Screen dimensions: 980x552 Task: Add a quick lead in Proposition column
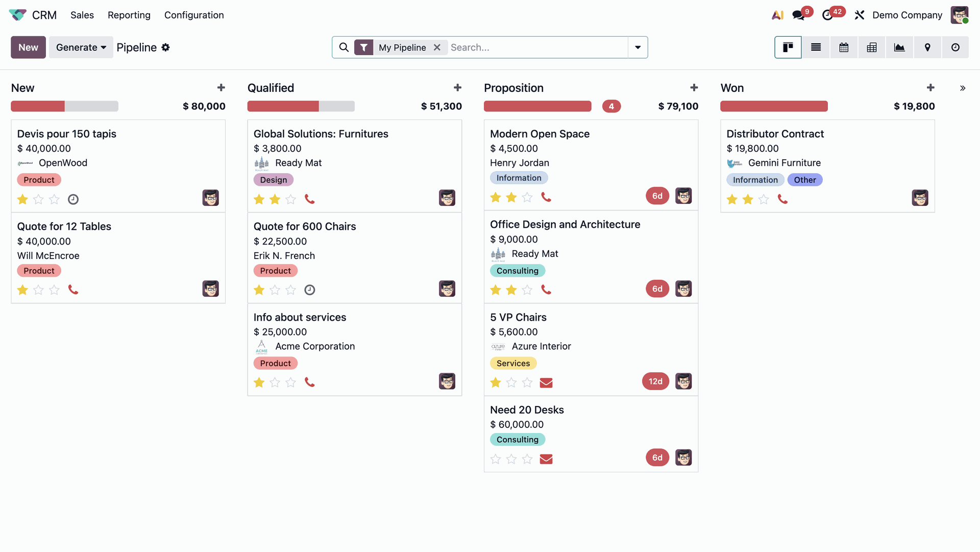694,88
